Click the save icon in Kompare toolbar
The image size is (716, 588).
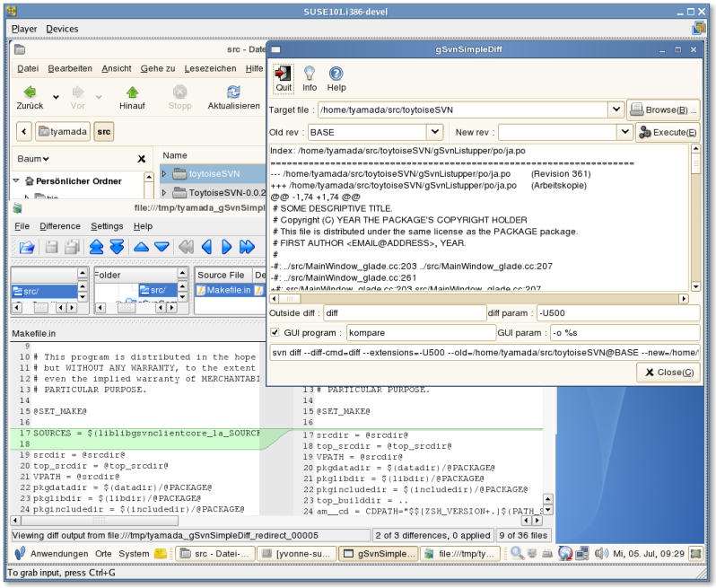(x=52, y=247)
